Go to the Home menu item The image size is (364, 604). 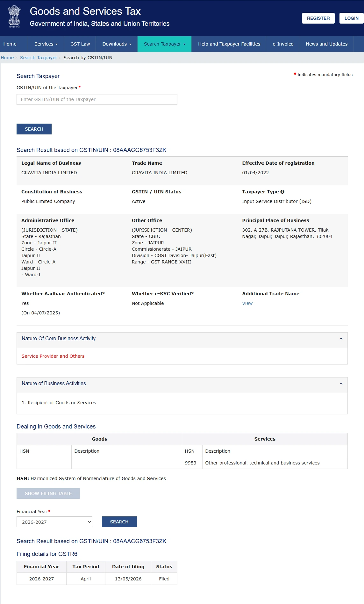point(10,44)
